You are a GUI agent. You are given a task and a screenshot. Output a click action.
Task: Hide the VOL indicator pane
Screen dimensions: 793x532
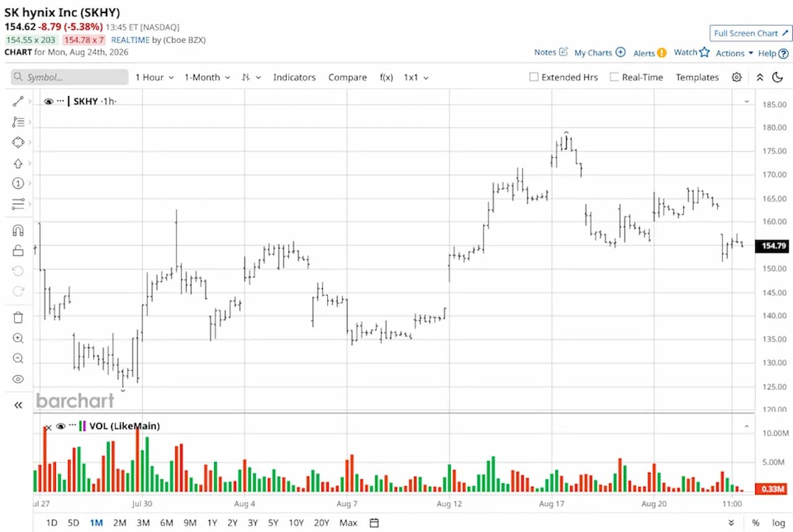[x=61, y=426]
